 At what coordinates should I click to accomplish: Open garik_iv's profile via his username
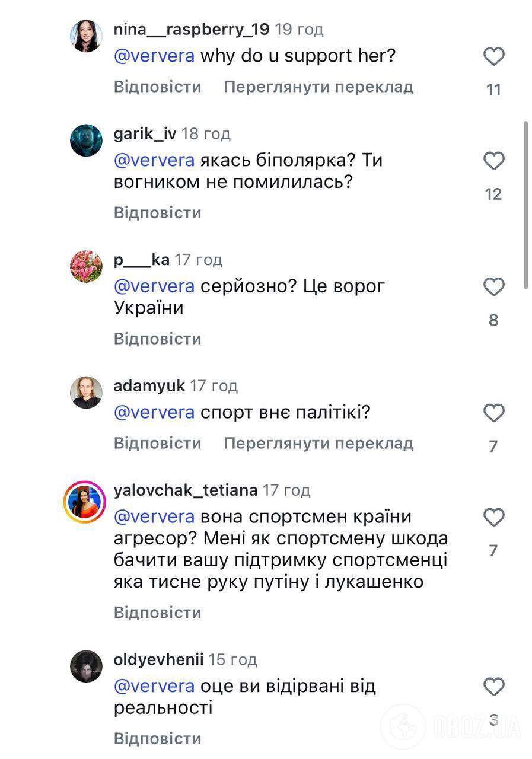(145, 133)
